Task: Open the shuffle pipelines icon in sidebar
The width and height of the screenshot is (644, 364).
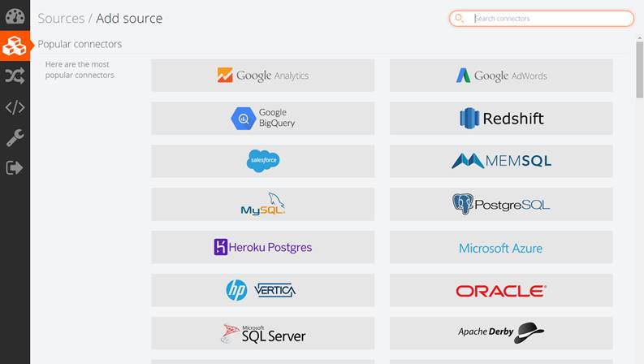Action: [x=15, y=76]
